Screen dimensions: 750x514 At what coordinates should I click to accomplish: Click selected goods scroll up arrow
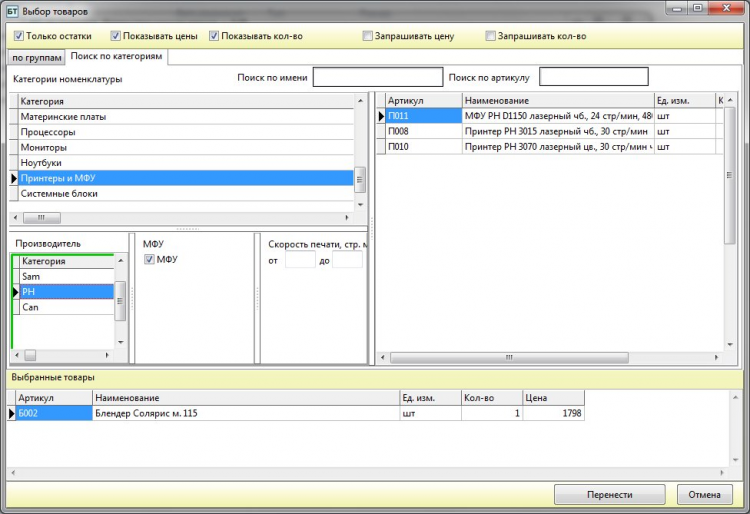[x=736, y=397]
